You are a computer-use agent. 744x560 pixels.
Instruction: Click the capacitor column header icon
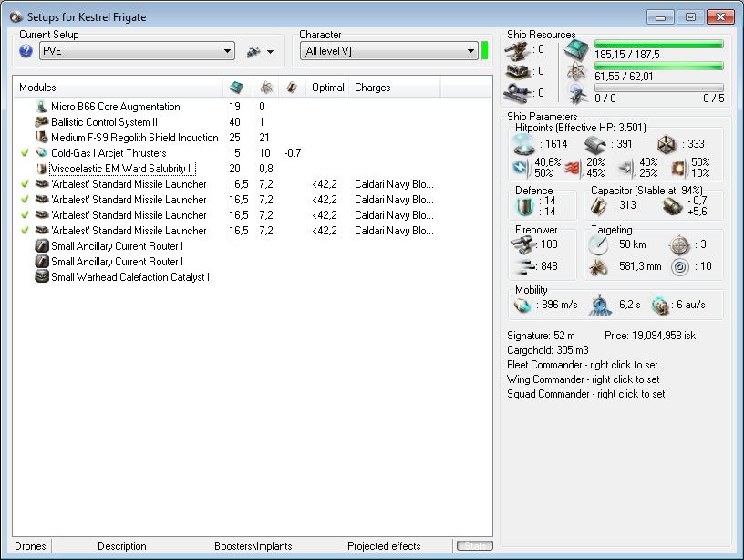tap(292, 88)
